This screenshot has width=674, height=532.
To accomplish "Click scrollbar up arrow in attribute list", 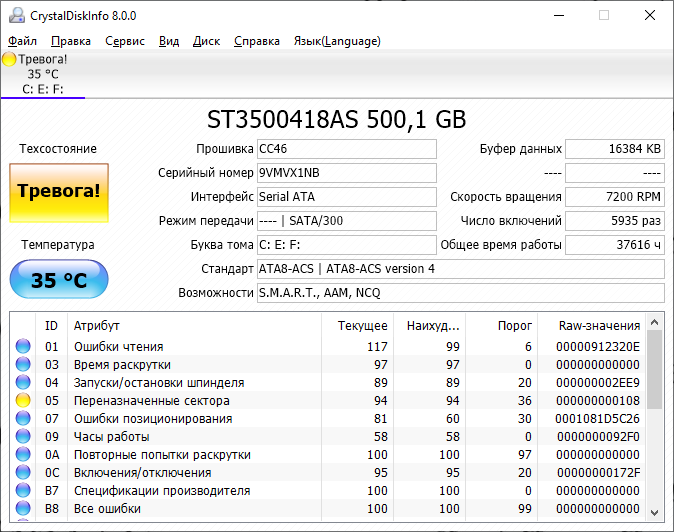I will (x=655, y=322).
